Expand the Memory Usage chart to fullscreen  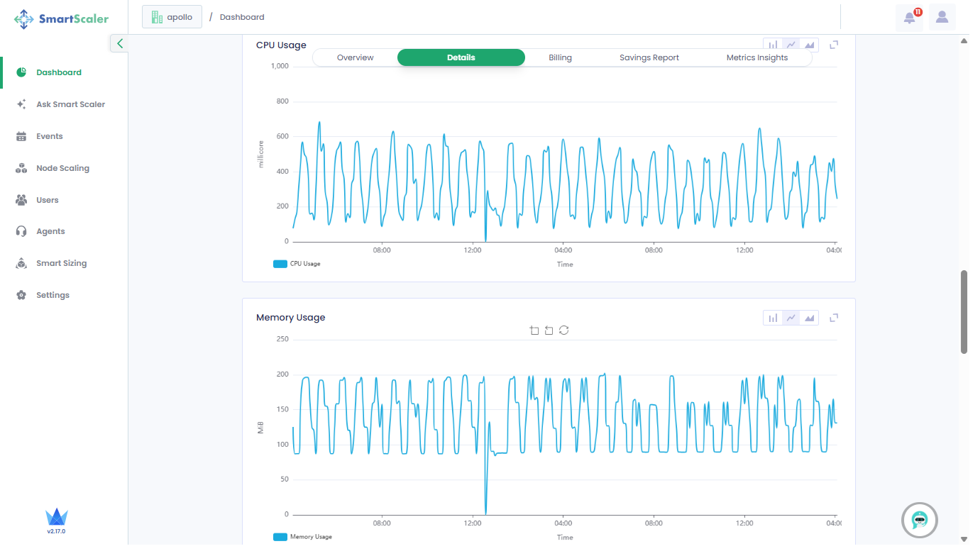[835, 318]
